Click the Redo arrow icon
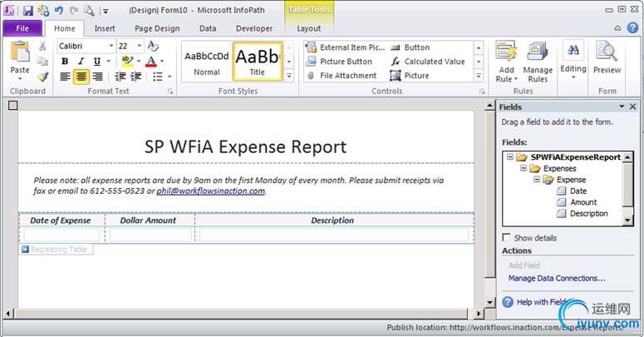Image resolution: width=644 pixels, height=337 pixels. [x=74, y=10]
